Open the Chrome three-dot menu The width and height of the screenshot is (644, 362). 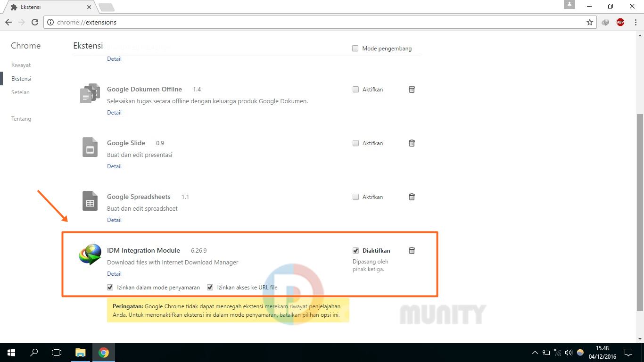click(x=634, y=22)
